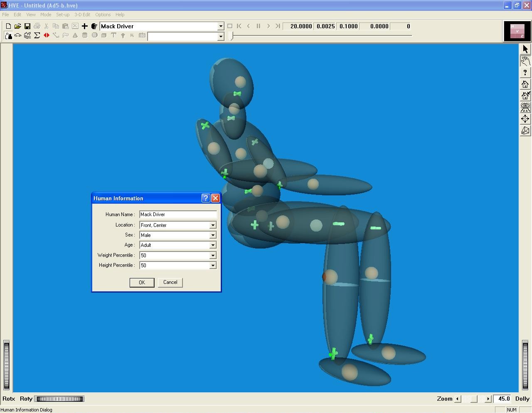Expand the Location dropdown
Image resolution: width=532 pixels, height=413 pixels.
point(212,225)
